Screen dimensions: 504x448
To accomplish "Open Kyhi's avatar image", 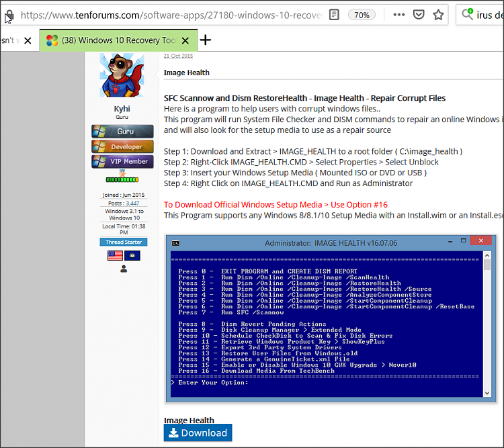I will (x=122, y=75).
